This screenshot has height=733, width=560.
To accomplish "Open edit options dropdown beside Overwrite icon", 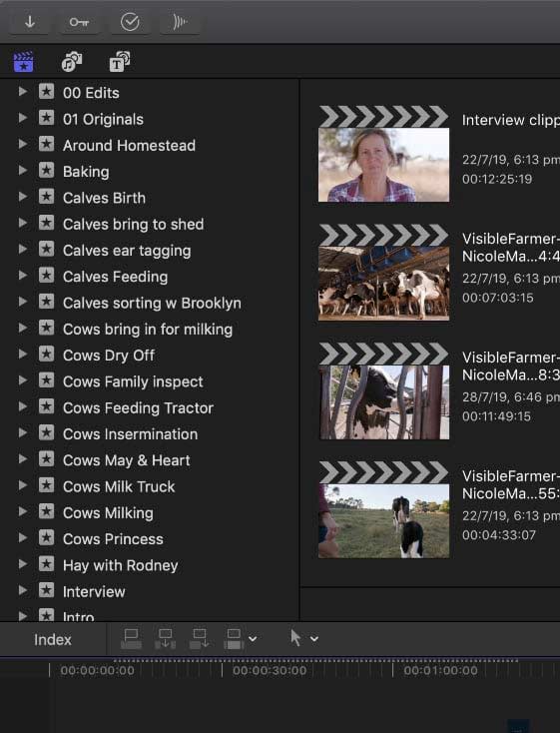I will pos(253,638).
